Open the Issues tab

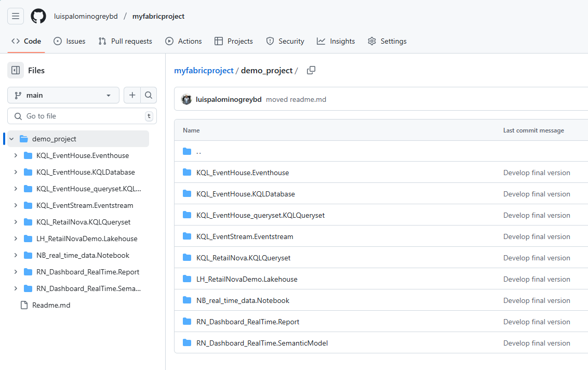point(70,41)
